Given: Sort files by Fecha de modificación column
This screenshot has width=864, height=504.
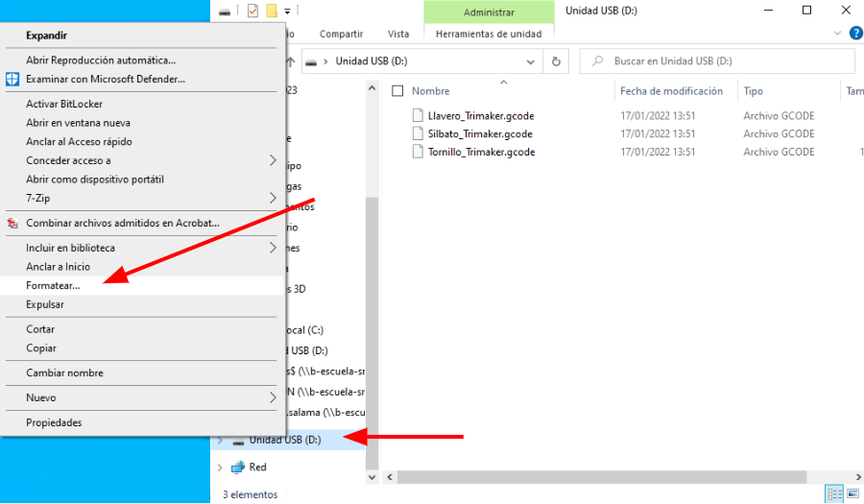Looking at the screenshot, I should coord(671,91).
